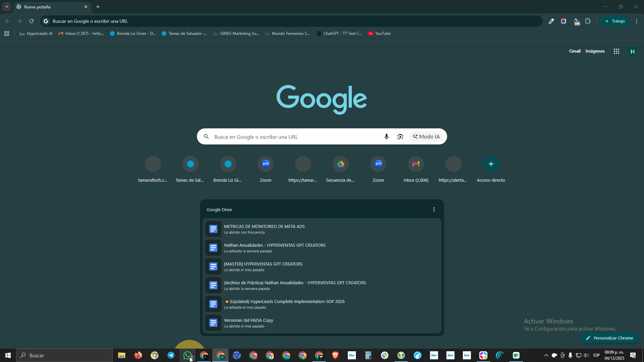This screenshot has height=362, width=644.
Task: Open a new tab with plus button
Action: [x=98, y=7]
